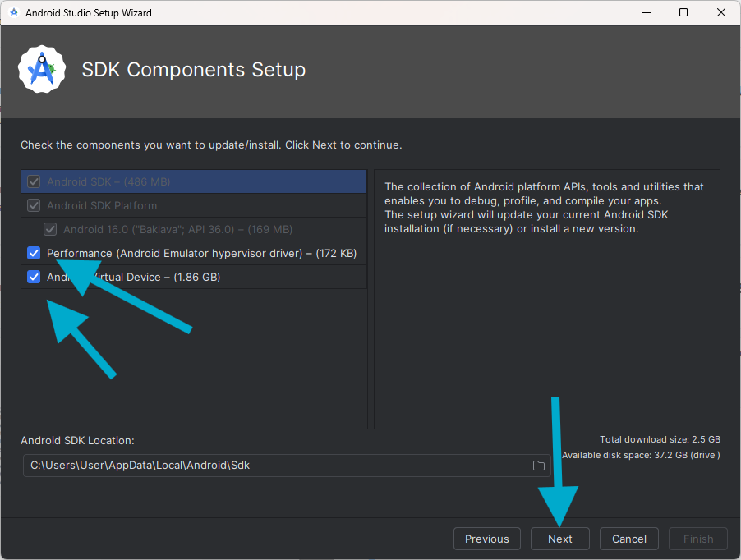Screen dimensions: 741x560
Task: Click the Android Studio icon in title bar
Action: pyautogui.click(x=14, y=13)
